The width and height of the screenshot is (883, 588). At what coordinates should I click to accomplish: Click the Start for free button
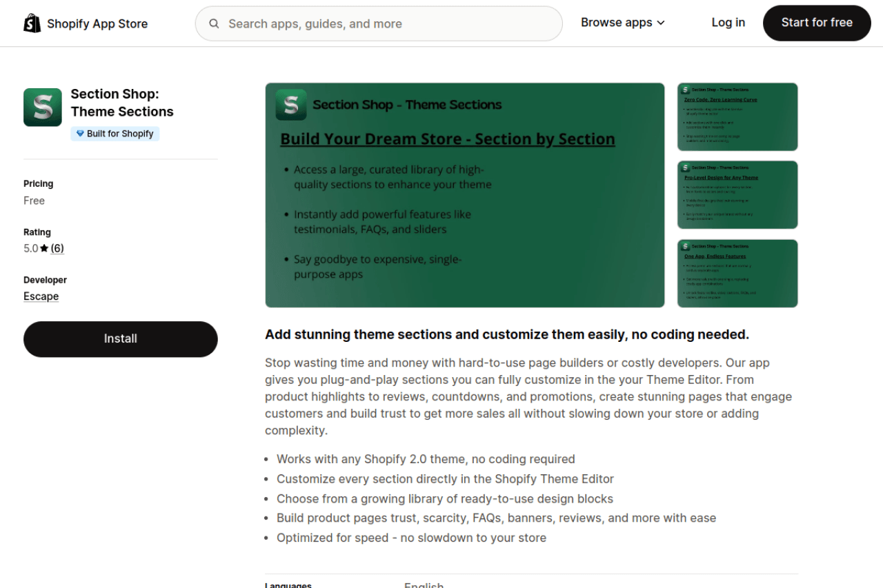click(817, 23)
